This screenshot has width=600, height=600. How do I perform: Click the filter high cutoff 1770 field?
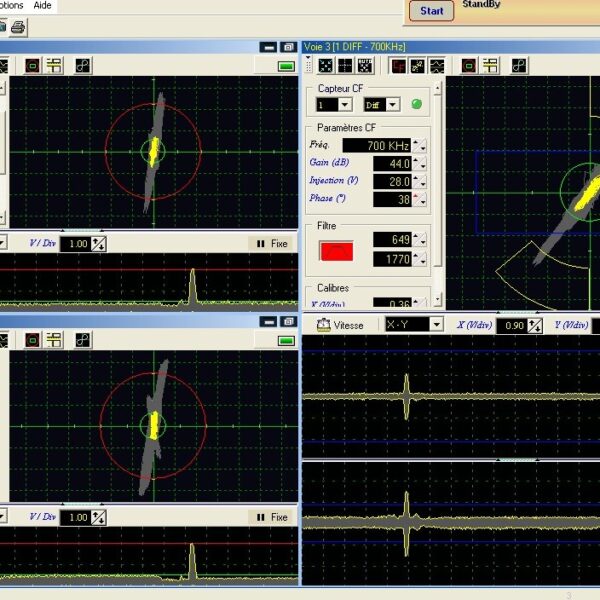[392, 259]
